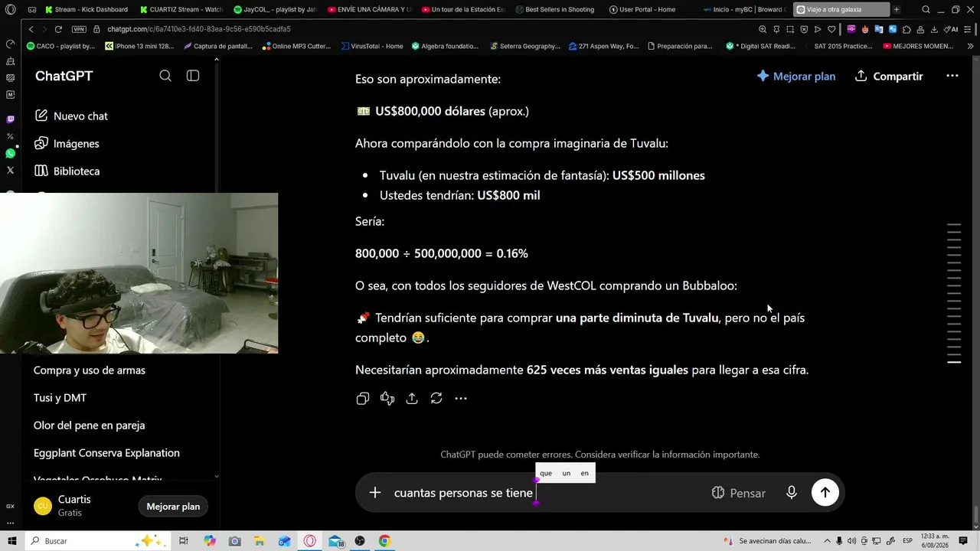Open 'Tusi y DMT' chat
980x551 pixels.
60,398
